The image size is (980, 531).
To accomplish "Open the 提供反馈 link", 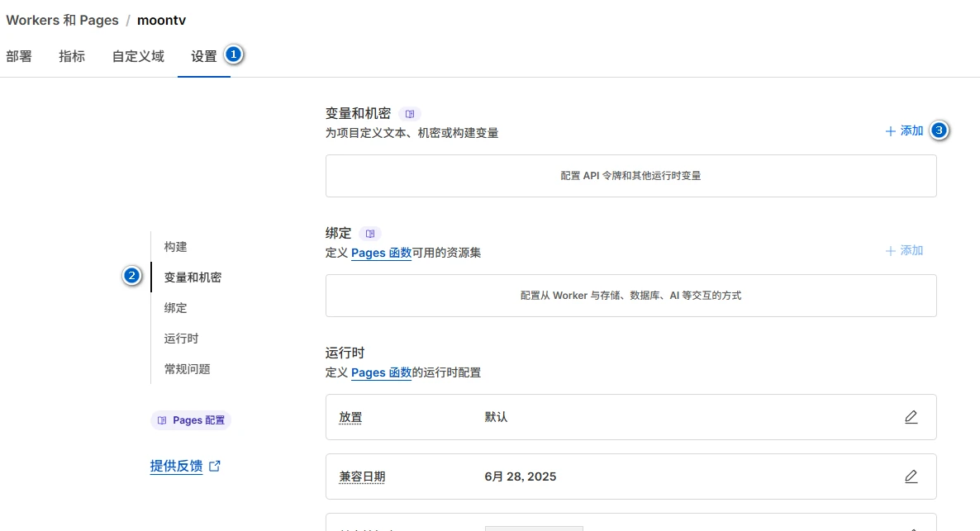I will pyautogui.click(x=176, y=466).
